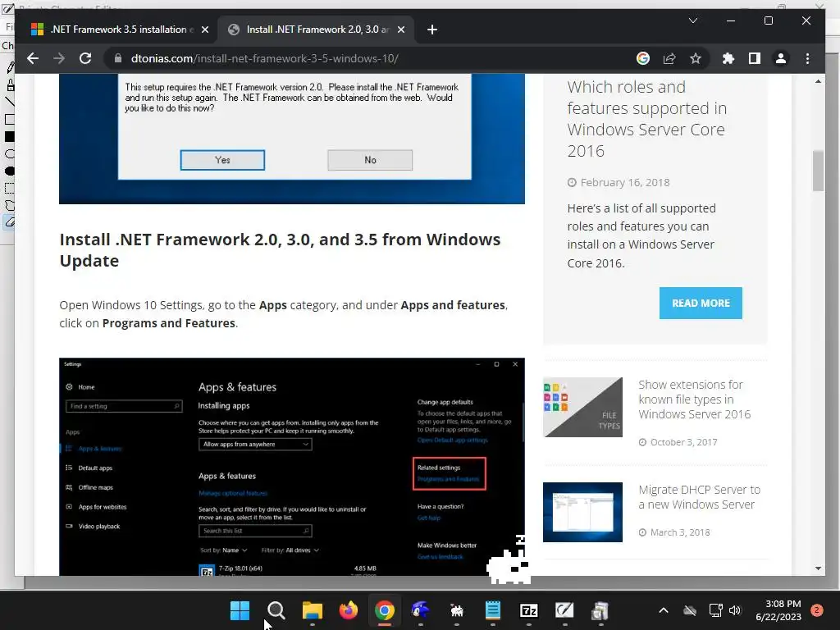This screenshot has width=840, height=630.
Task: Click the Apps & features Settings screenshot
Action: point(292,467)
